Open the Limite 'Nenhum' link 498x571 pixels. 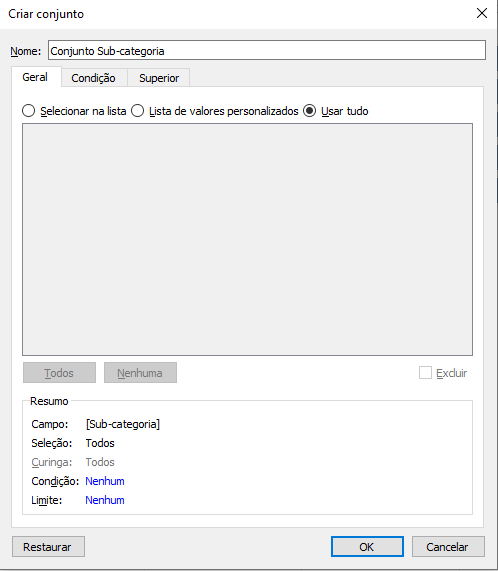pyautogui.click(x=105, y=500)
